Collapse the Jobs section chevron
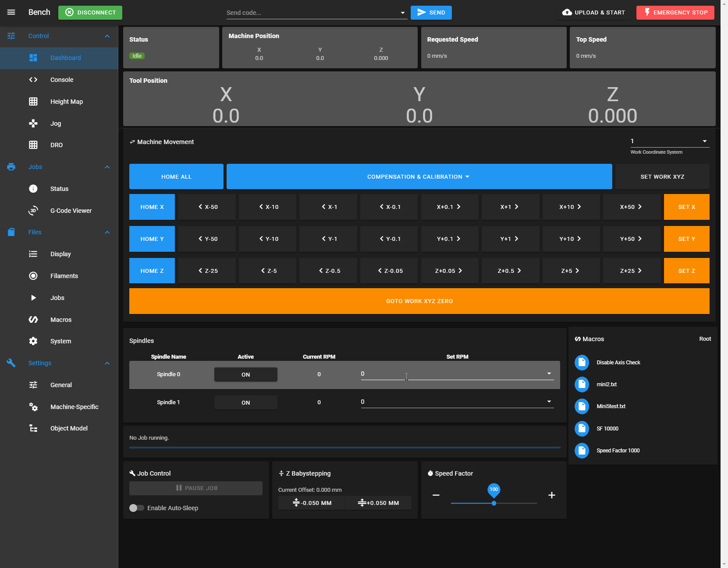Screen dimensions: 728x568 tap(107, 167)
